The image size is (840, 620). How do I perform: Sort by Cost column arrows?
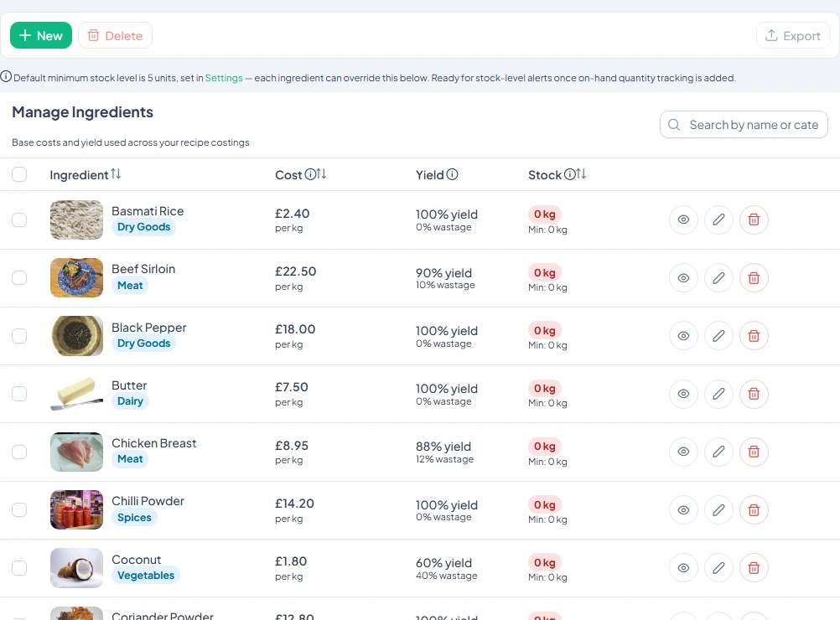[x=321, y=174]
